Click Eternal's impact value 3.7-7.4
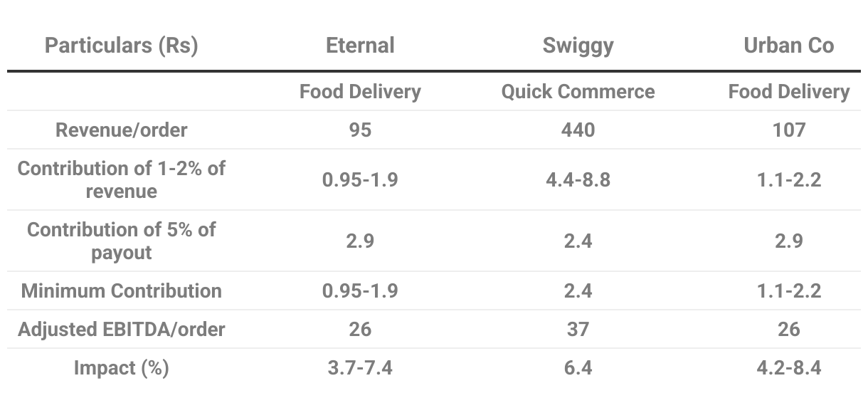Screen dimensions: 868x393 pyautogui.click(x=360, y=368)
